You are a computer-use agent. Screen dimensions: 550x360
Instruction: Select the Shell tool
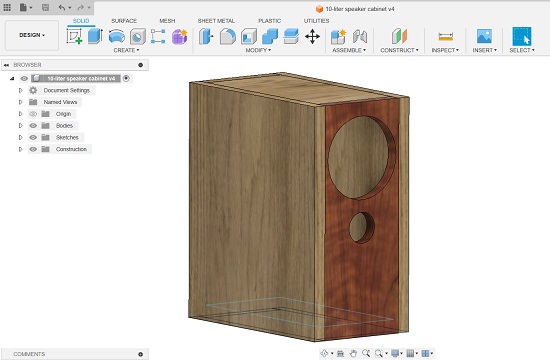[249, 36]
